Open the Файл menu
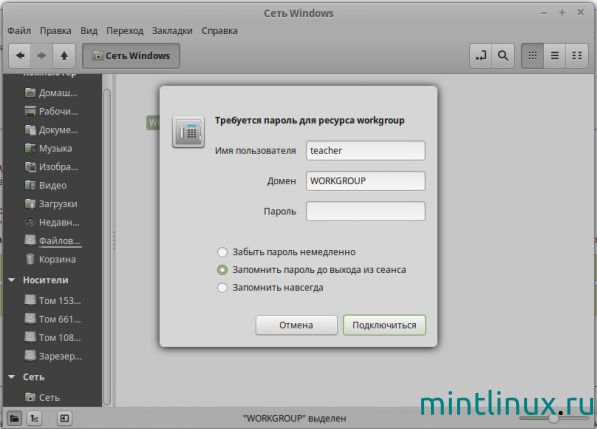Viewport: 597px width, 429px height. (x=19, y=30)
